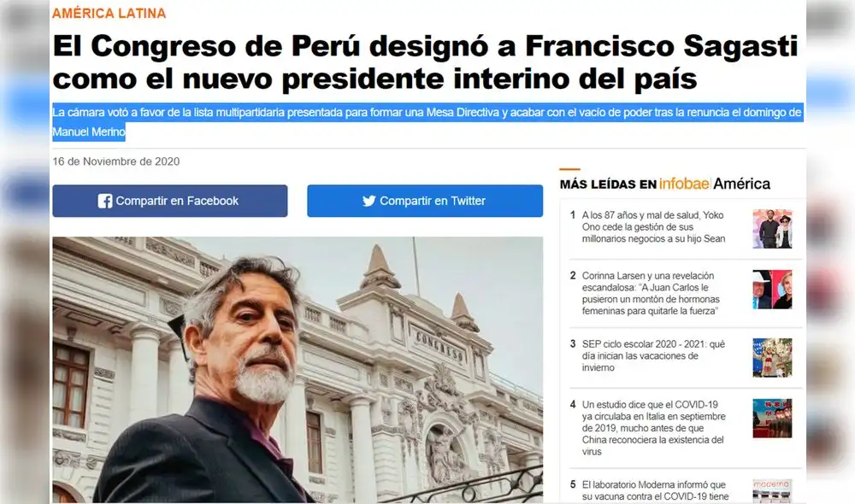The image size is (855, 504).
Task: Open the Yoko Ono article link
Action: coord(653,226)
